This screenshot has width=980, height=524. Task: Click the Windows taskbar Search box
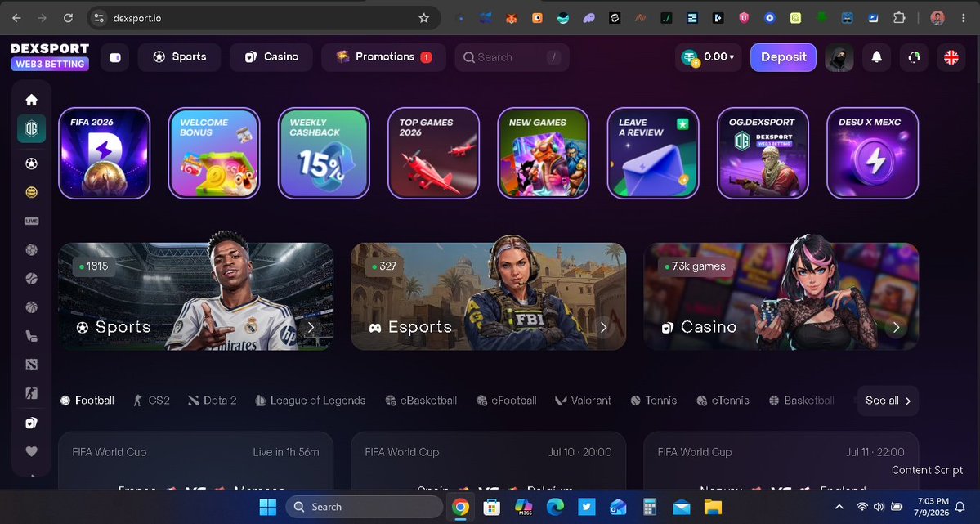click(364, 507)
